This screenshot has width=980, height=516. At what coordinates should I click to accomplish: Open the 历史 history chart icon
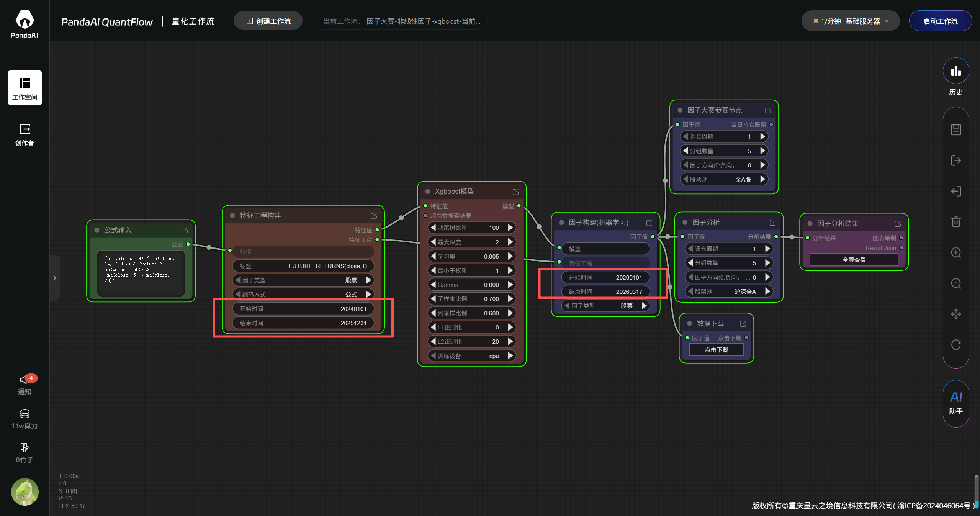[955, 71]
